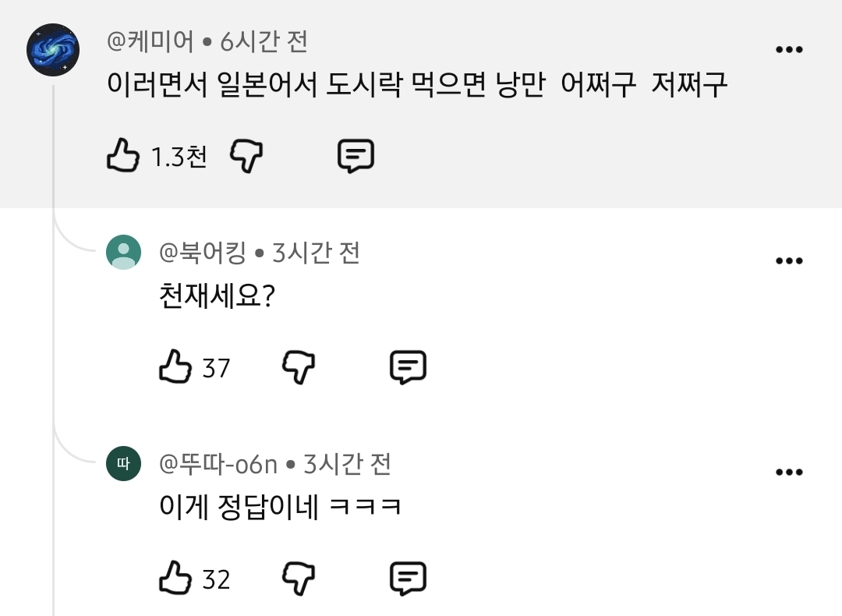Click the 천재세요? reply text
842x616 pixels.
217,296
